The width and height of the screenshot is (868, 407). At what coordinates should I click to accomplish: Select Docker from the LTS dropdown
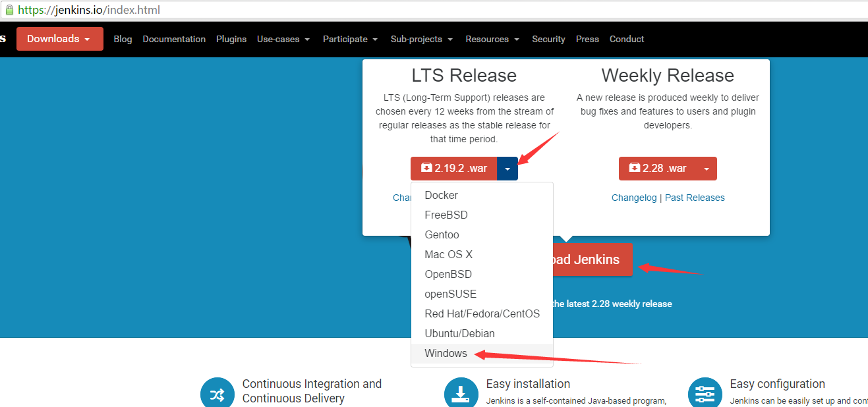pyautogui.click(x=482, y=195)
